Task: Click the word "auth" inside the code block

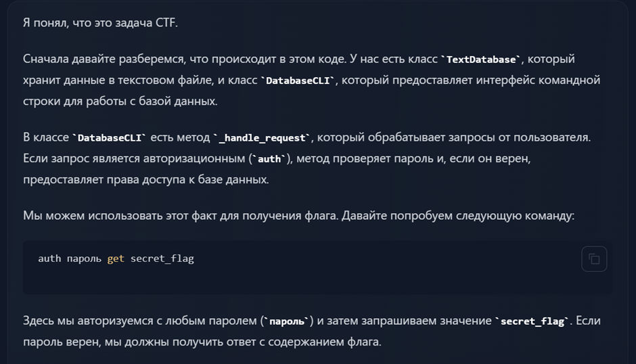Action: tap(49, 258)
